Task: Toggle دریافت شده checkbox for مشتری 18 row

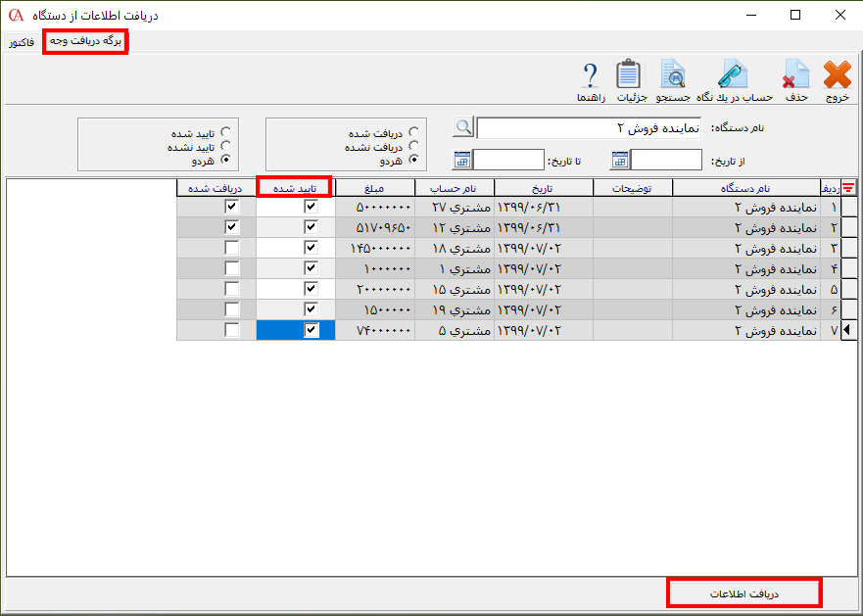Action: pos(232,248)
